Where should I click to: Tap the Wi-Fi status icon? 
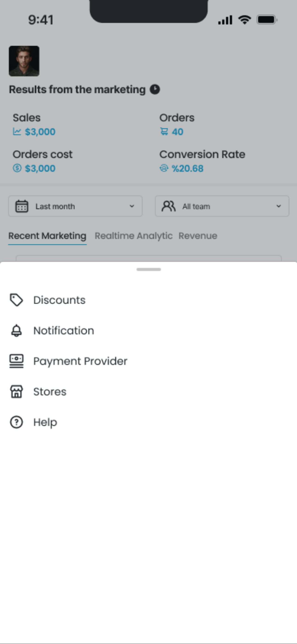click(x=245, y=20)
